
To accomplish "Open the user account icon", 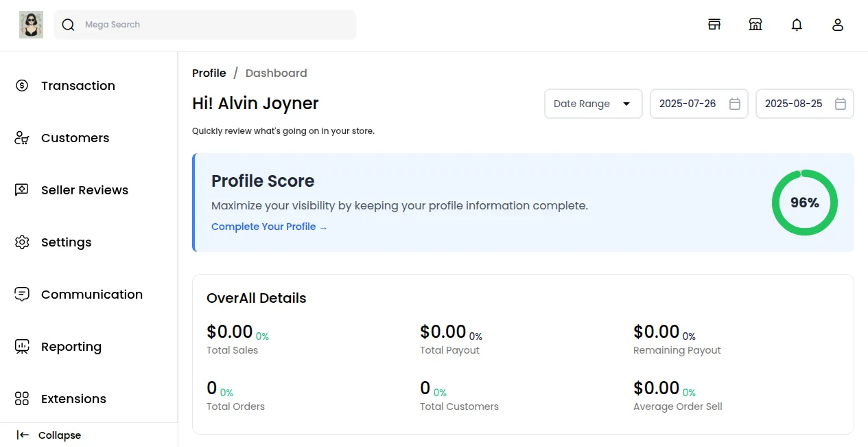I will point(838,25).
